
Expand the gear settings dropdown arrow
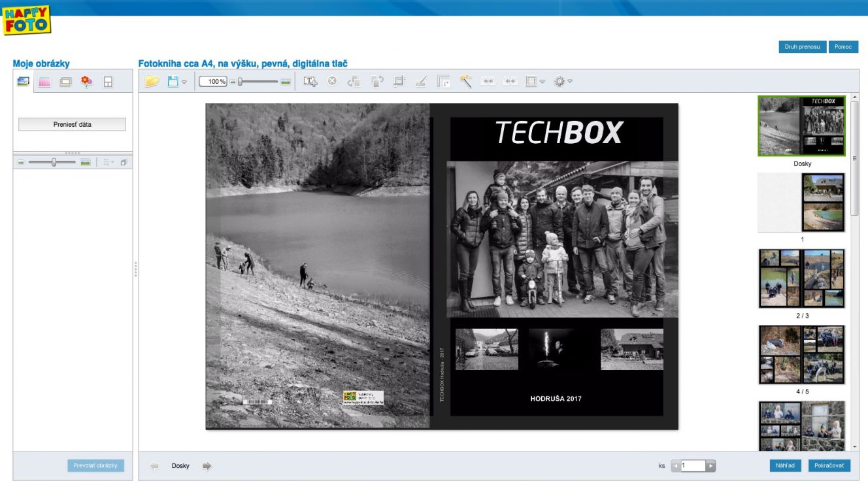(x=570, y=82)
